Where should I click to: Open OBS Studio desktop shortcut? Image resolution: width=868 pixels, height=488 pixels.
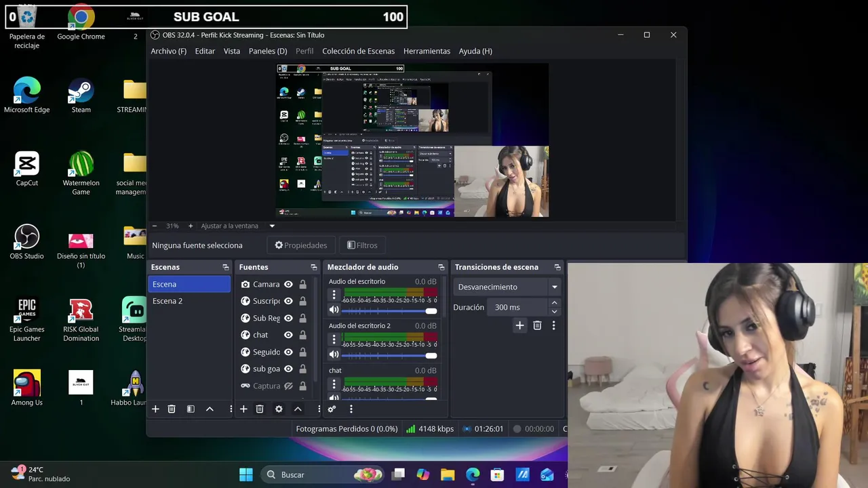tap(27, 242)
